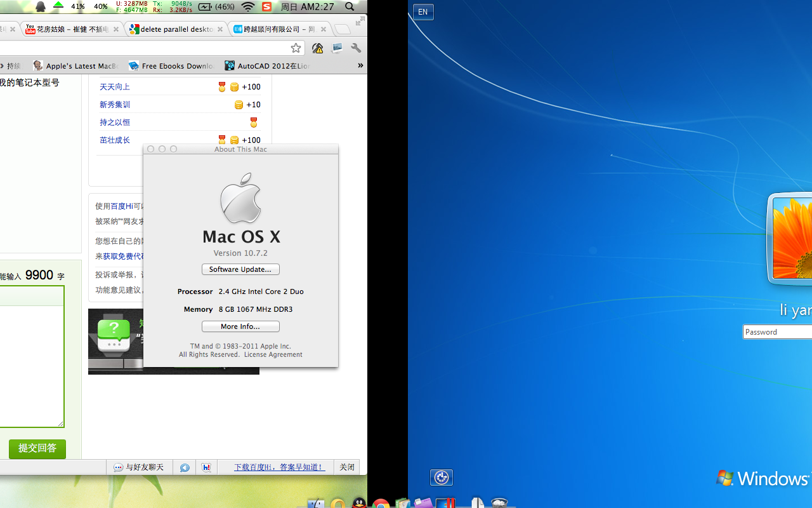Open Parallels Desktop from the Dock

pos(446,503)
